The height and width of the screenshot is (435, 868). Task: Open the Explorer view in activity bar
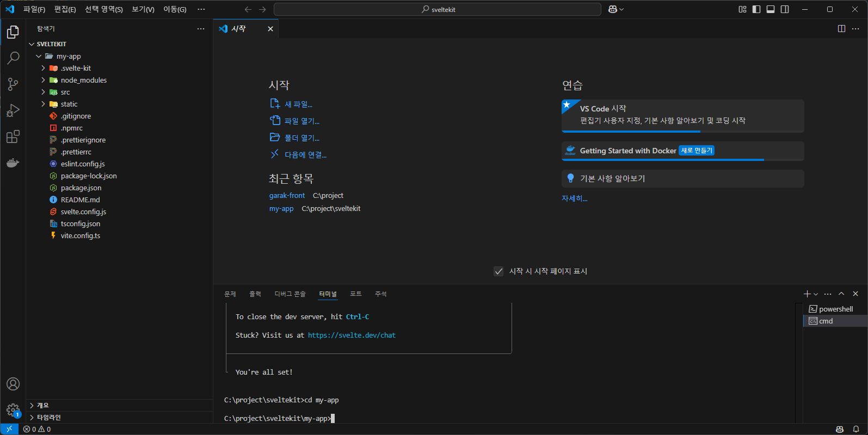[x=13, y=32]
